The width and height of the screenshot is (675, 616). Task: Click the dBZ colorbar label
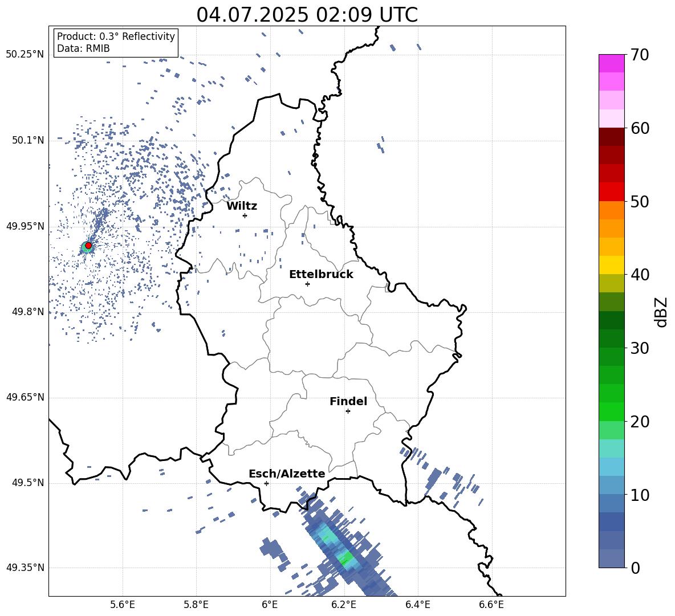coord(662,312)
